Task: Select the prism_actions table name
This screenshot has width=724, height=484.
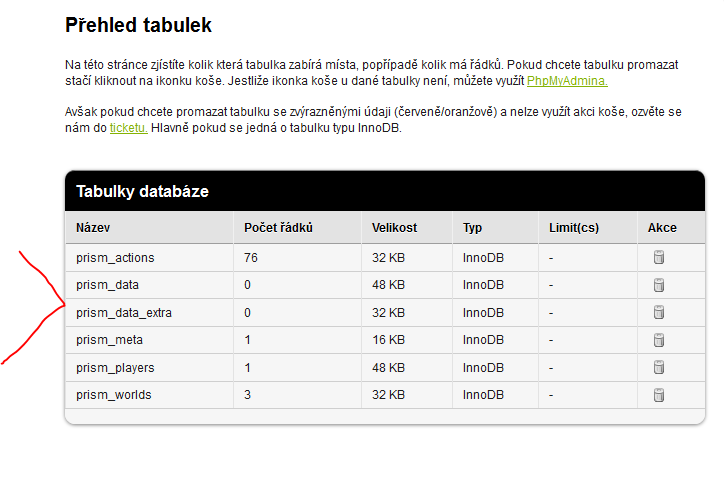Action: [115, 258]
